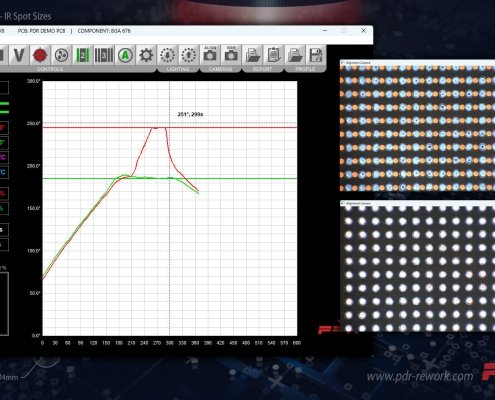Open profile folder icon

(x=295, y=55)
